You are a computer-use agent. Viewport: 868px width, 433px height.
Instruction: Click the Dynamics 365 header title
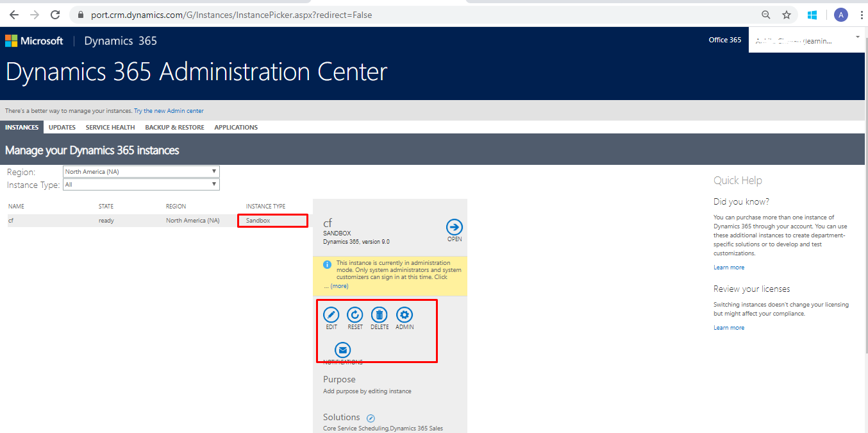coord(121,41)
